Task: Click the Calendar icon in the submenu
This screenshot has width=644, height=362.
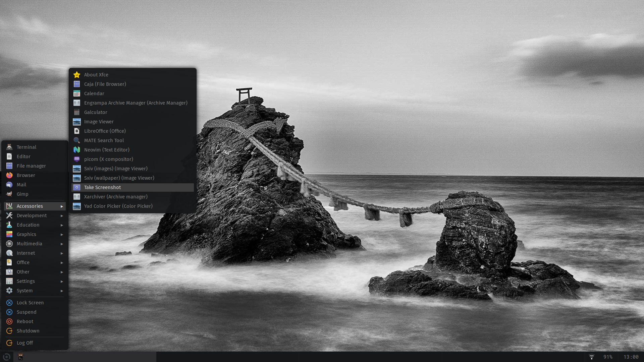Action: tap(77, 94)
